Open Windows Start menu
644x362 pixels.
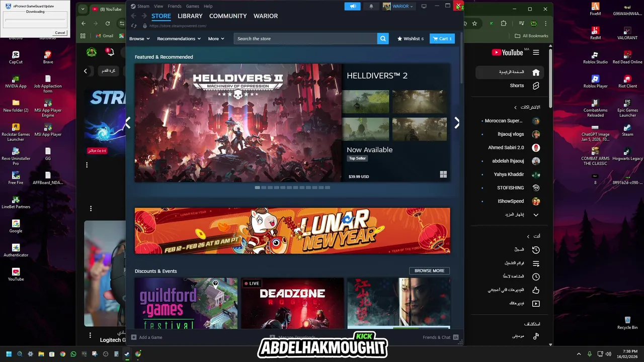(9, 354)
